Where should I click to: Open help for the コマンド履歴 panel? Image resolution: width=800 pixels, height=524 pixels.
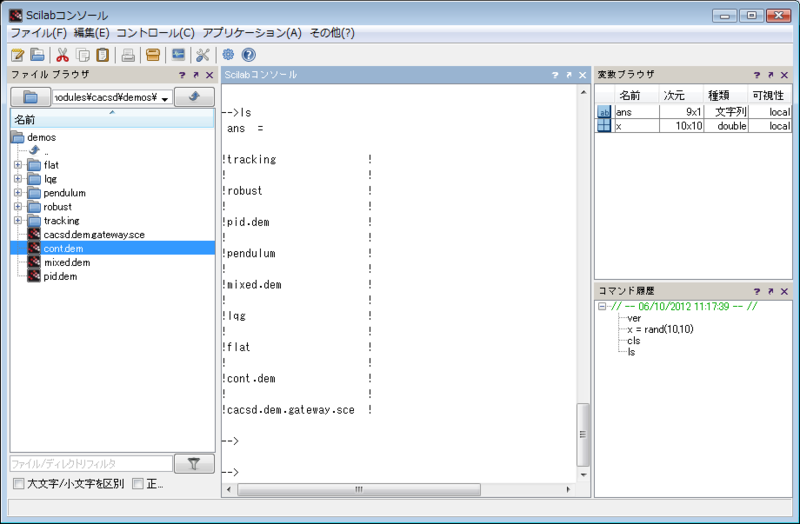pyautogui.click(x=757, y=291)
